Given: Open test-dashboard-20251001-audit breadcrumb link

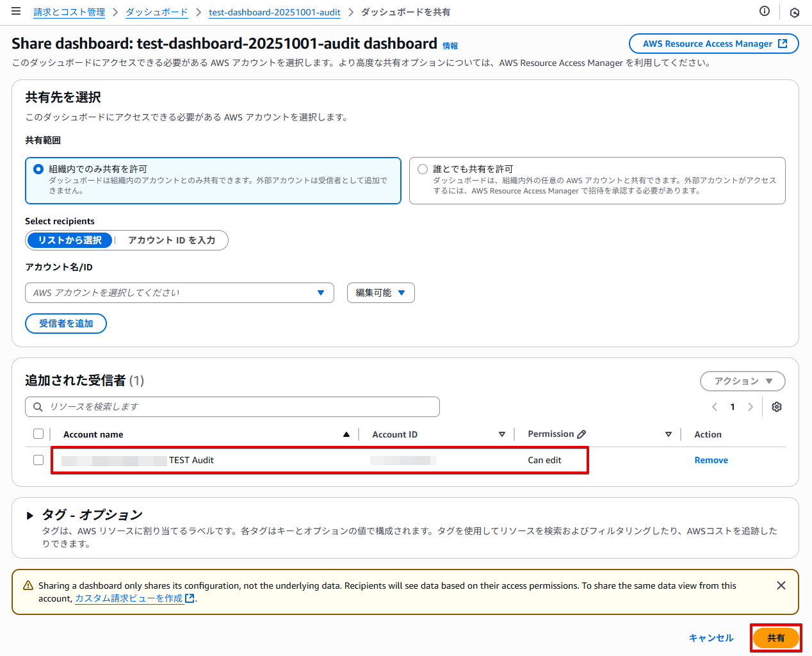Looking at the screenshot, I should [275, 12].
